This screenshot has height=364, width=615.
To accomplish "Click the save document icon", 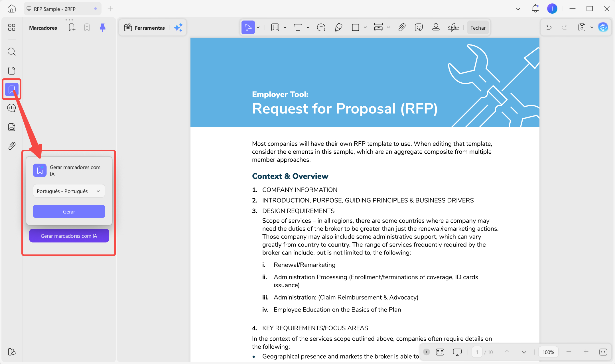I will 582,27.
